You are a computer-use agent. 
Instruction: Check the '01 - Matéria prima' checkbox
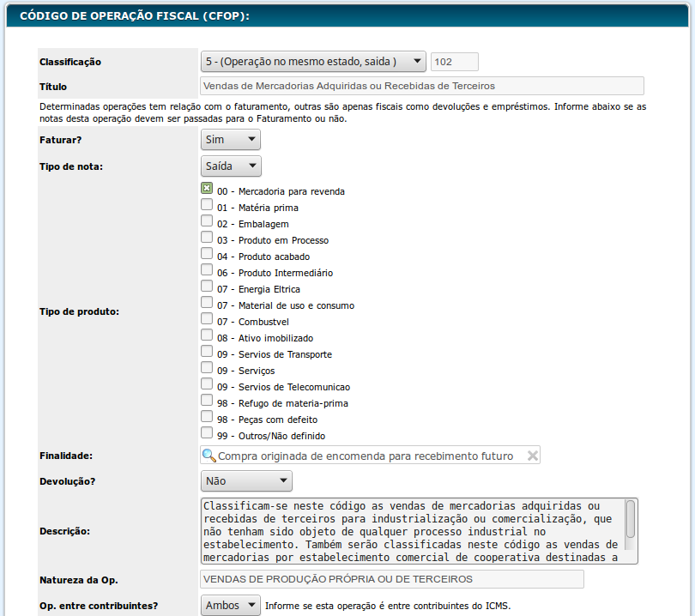coord(207,205)
